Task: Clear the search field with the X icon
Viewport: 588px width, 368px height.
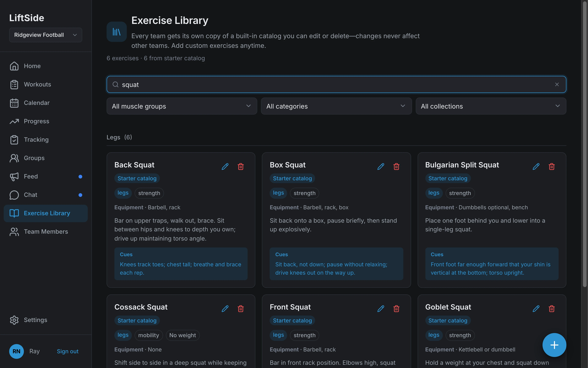Action: click(557, 84)
